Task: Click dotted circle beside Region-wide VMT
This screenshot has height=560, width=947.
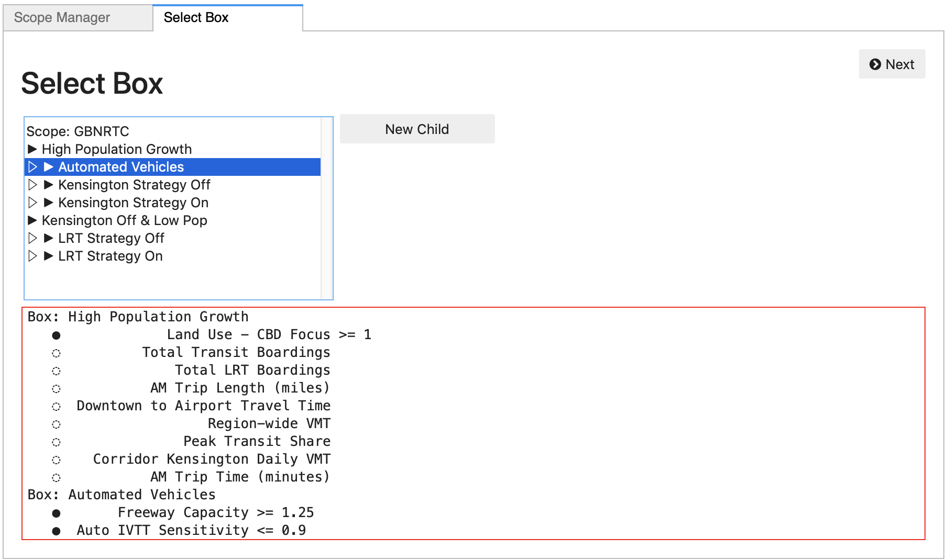Action: [56, 424]
